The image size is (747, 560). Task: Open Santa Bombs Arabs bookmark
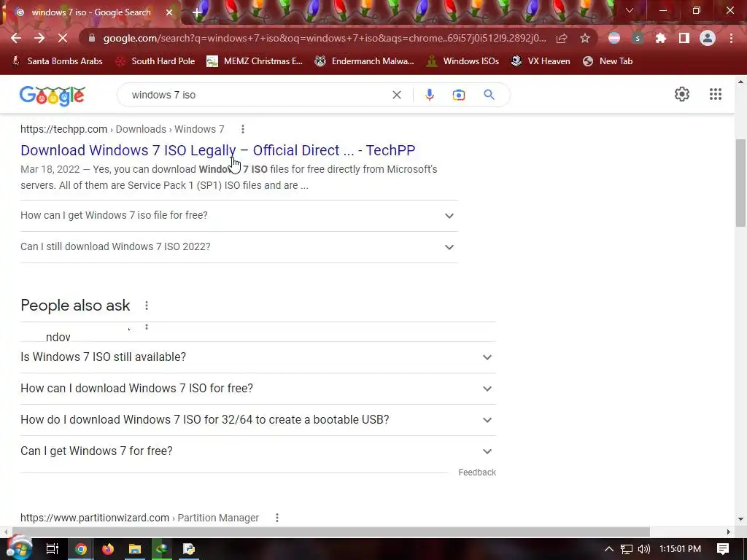point(57,61)
